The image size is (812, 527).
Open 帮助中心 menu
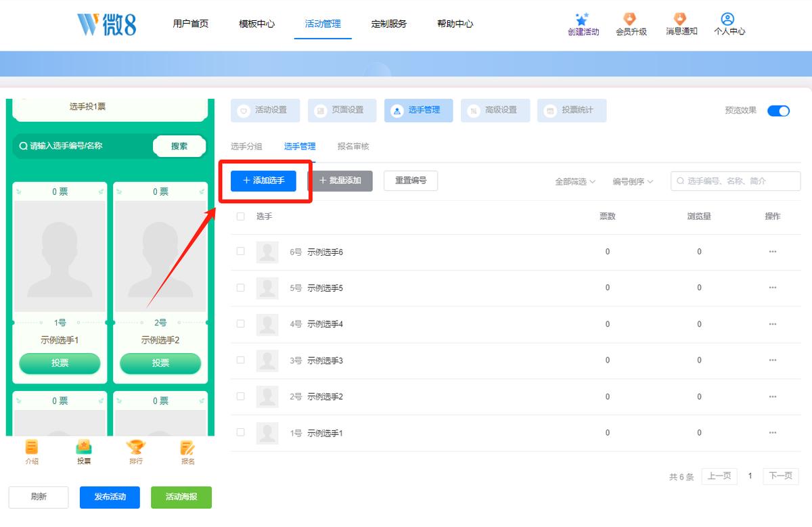click(455, 24)
